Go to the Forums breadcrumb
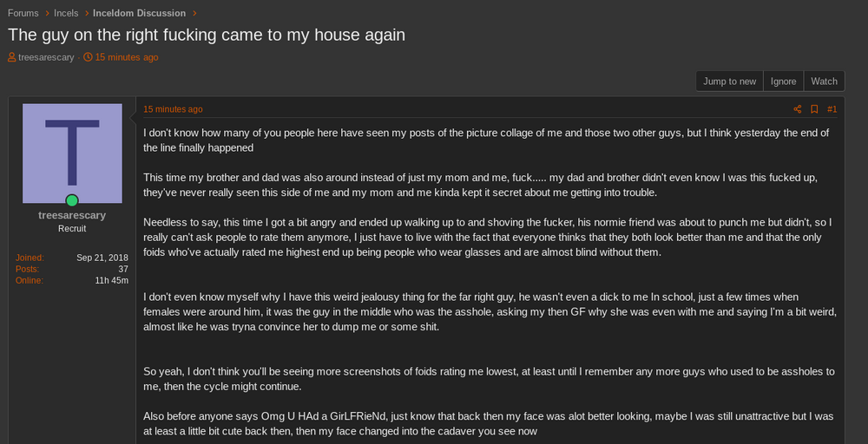868x444 pixels. coord(23,13)
